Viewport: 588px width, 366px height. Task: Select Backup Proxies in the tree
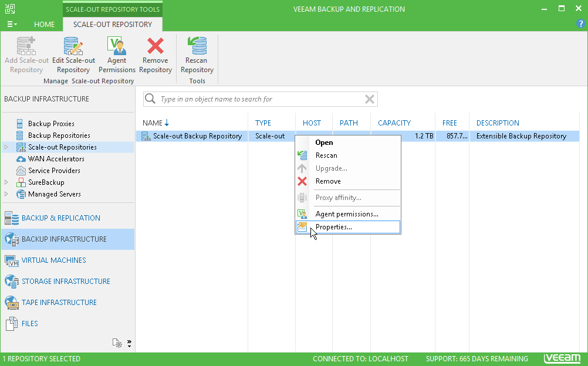click(x=51, y=124)
